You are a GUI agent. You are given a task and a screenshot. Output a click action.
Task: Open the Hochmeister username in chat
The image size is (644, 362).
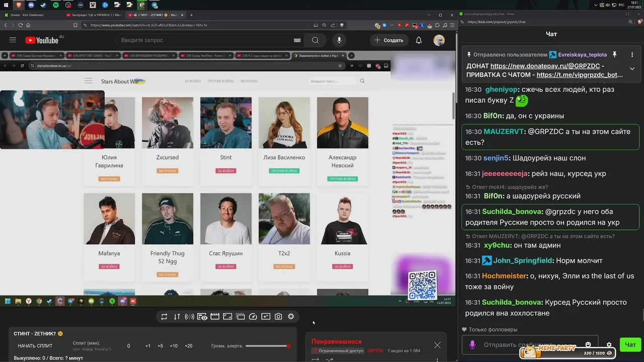pos(504,276)
